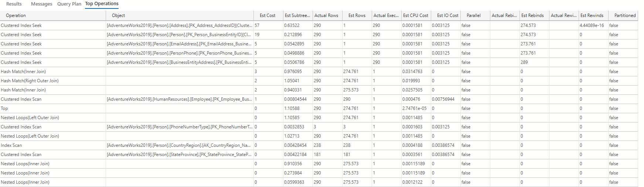Click the Est CPU Cost header
Viewport: 644px width, 187px height.
click(x=415, y=15)
